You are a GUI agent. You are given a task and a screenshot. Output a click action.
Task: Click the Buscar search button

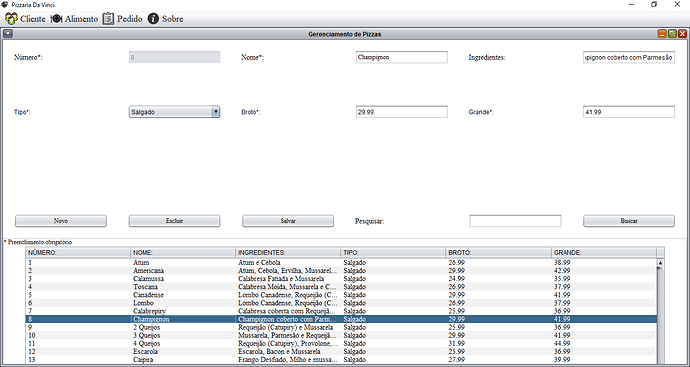coord(629,221)
